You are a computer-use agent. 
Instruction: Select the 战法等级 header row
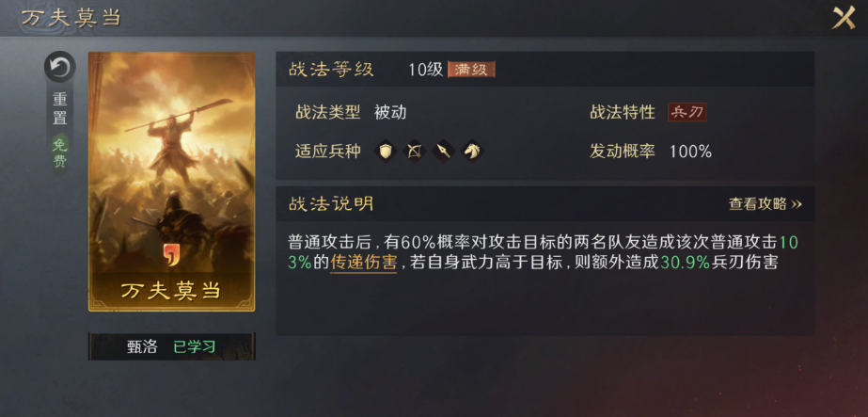544,70
